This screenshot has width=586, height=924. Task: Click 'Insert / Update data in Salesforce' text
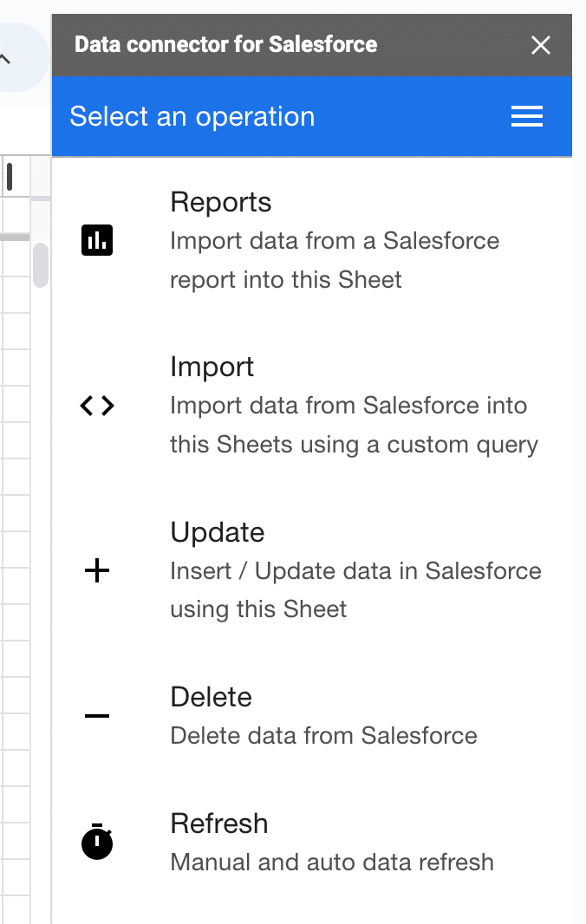[355, 571]
